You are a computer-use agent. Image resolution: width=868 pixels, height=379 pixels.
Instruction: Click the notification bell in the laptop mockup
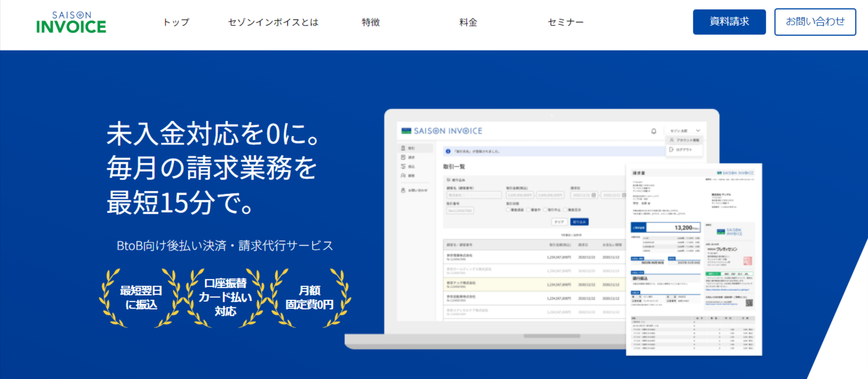[x=654, y=131]
